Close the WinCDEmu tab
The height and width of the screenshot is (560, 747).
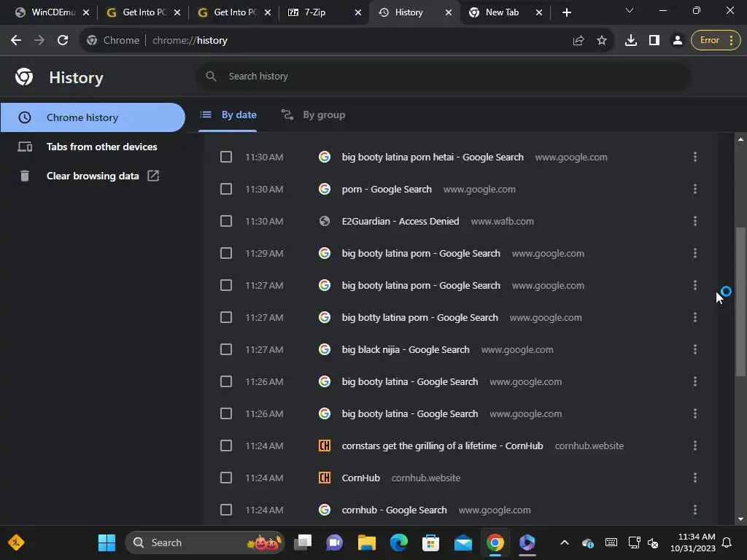coord(86,12)
